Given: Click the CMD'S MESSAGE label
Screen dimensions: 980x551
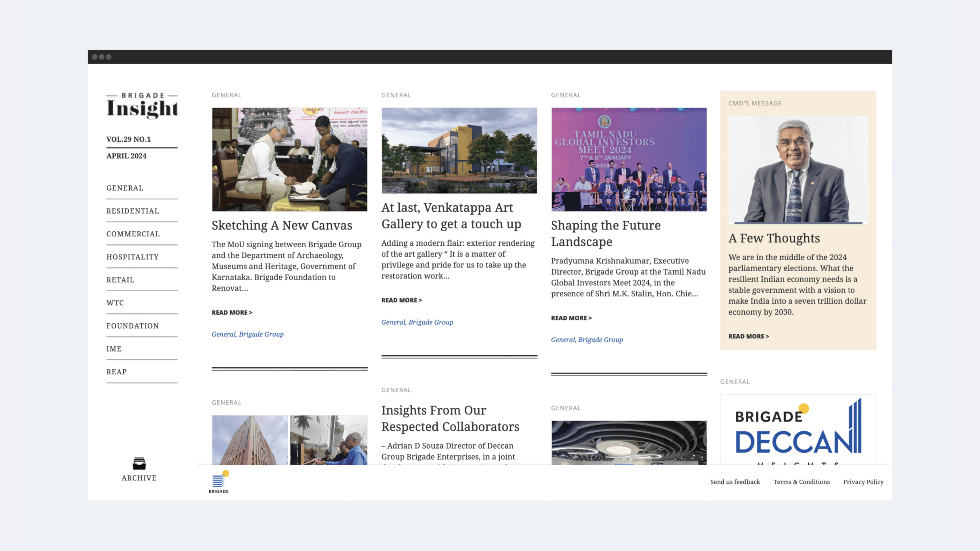Looking at the screenshot, I should point(755,103).
